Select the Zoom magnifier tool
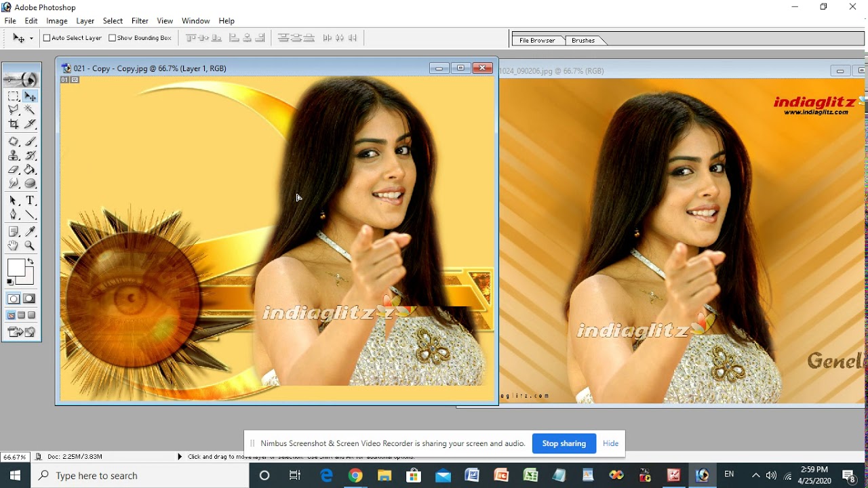 click(x=30, y=246)
